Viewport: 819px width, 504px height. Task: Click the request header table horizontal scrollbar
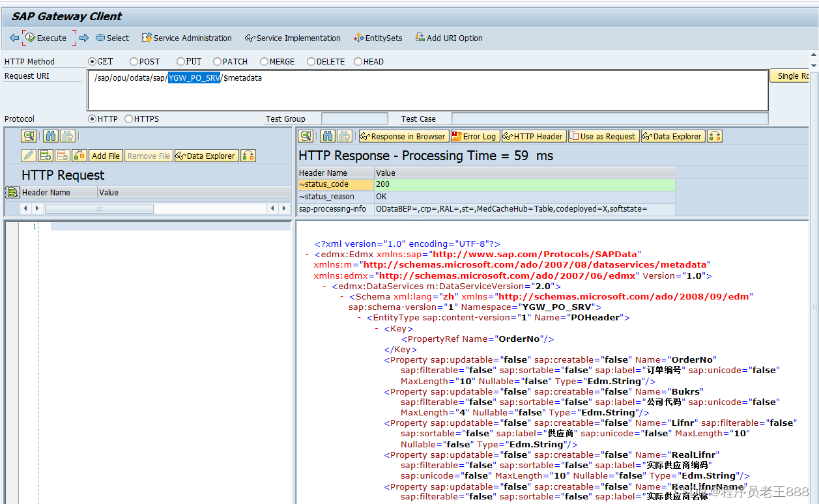(99, 208)
